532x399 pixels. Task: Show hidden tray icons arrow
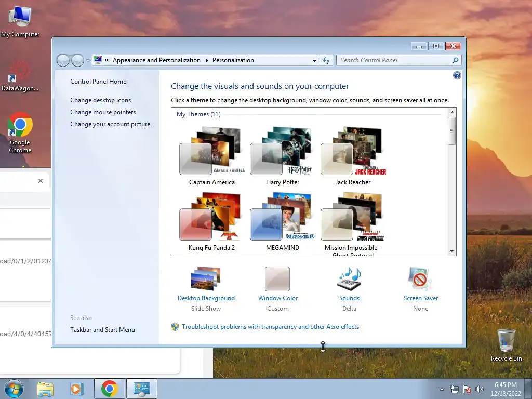(x=442, y=390)
